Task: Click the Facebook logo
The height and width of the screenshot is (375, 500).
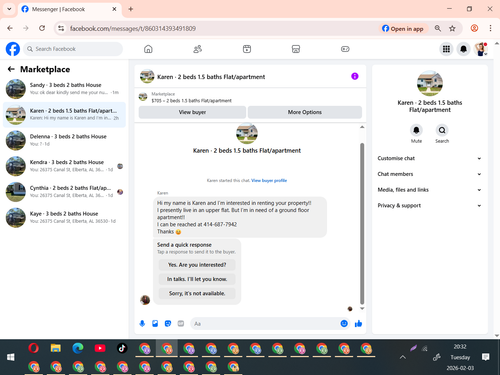Action: [13, 49]
